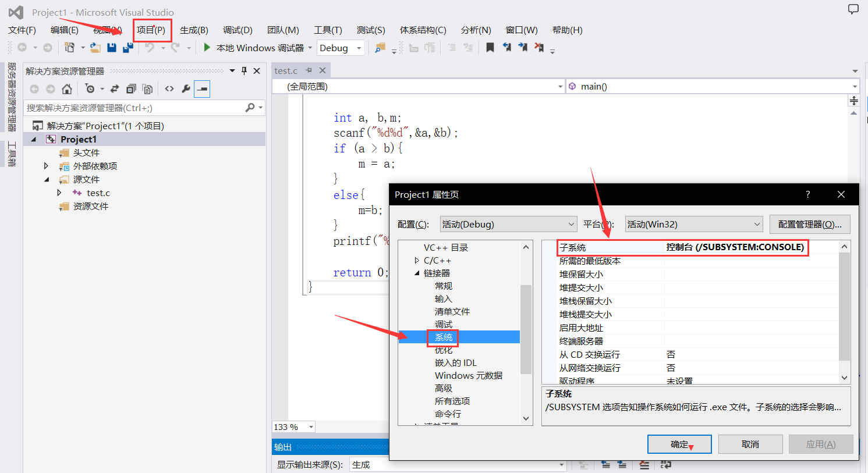Screen dimensions: 868x473
Task: Click the Save All double-floppy icon
Action: point(128,48)
